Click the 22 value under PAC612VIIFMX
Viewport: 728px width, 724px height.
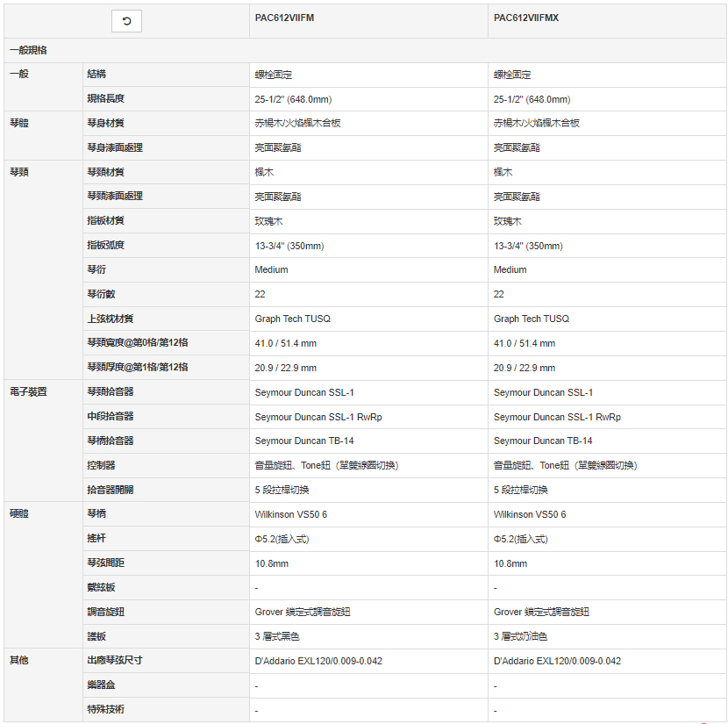point(499,295)
